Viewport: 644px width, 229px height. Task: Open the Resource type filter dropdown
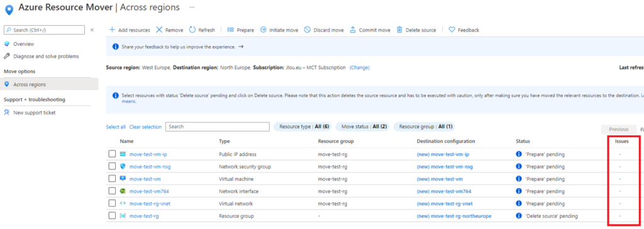click(304, 126)
